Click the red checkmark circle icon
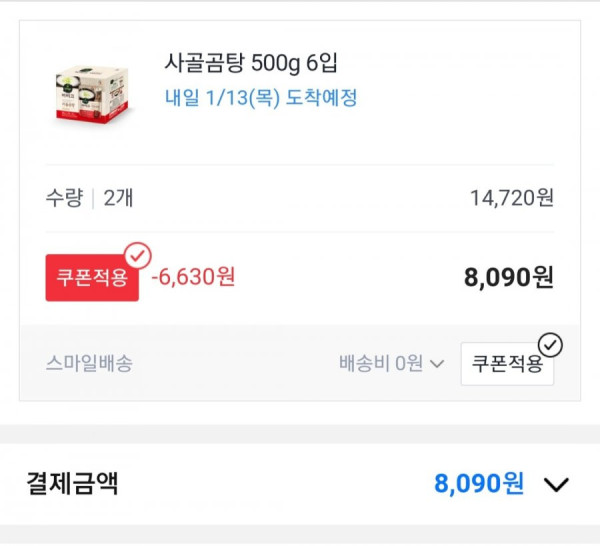 tap(138, 256)
